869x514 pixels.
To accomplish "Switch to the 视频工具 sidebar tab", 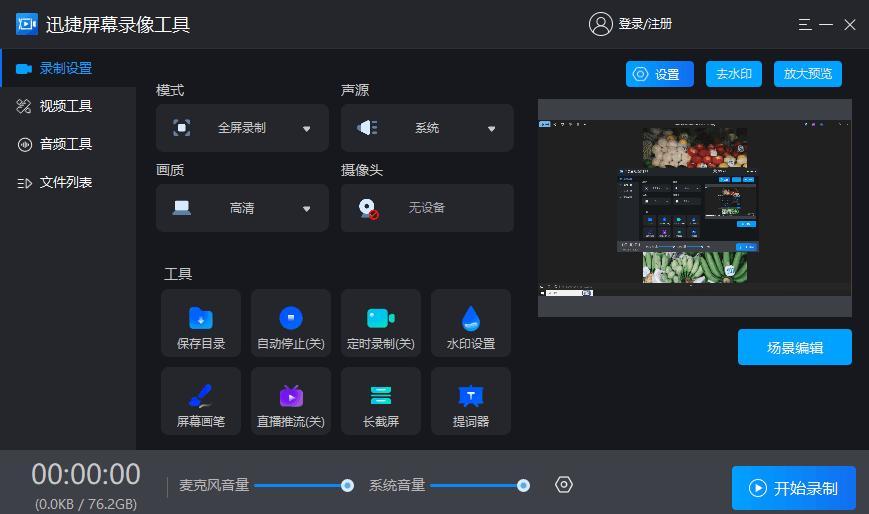I will 66,106.
